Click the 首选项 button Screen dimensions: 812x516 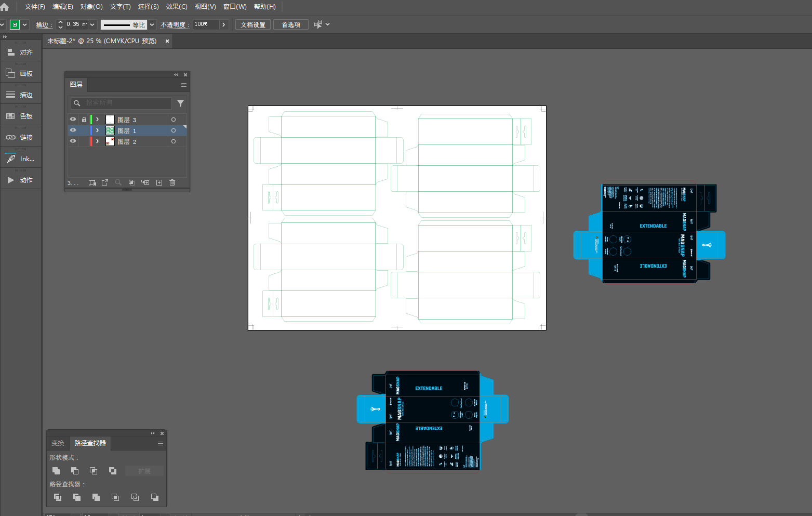291,24
